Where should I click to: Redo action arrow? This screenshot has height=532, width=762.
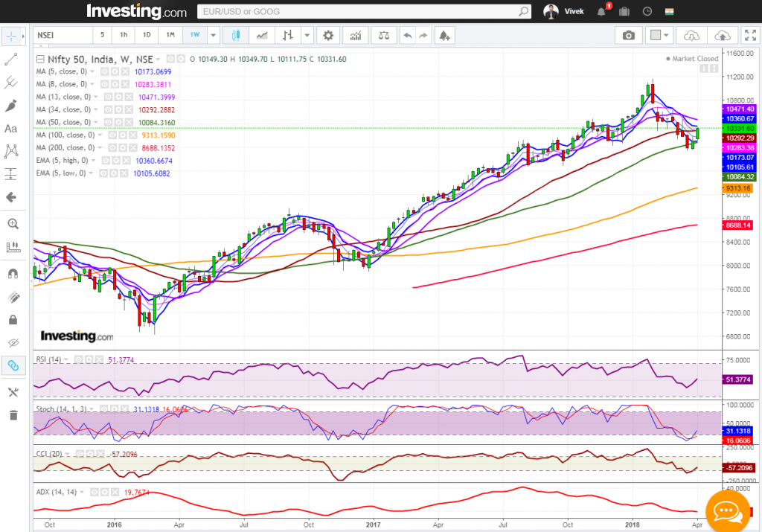tap(423, 36)
